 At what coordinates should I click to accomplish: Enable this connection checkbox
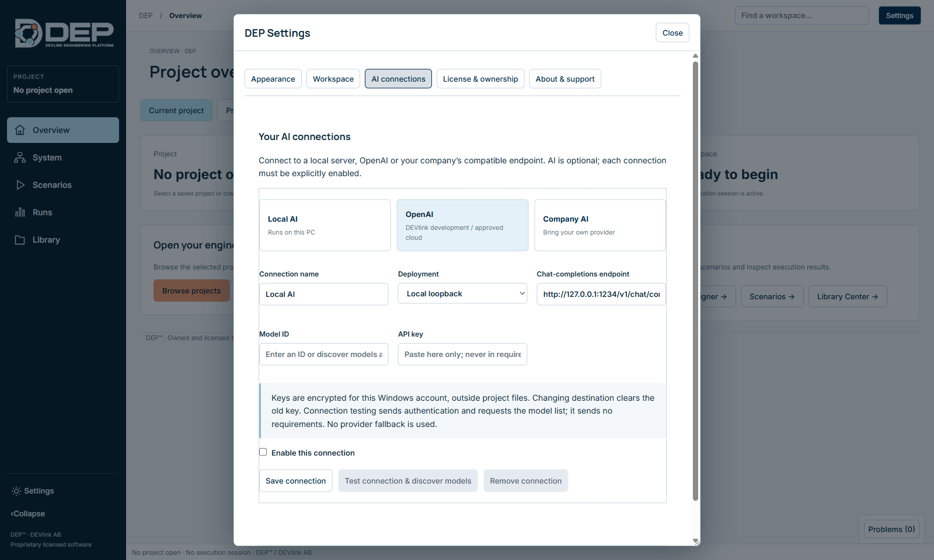pos(263,452)
